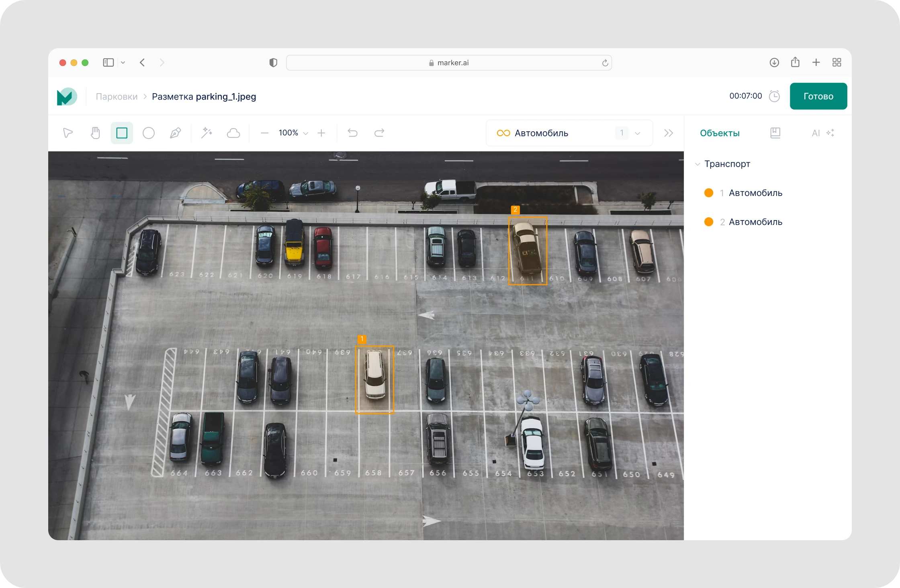This screenshot has width=900, height=588.
Task: Select object 2 Автомобиль in list
Action: (751, 222)
